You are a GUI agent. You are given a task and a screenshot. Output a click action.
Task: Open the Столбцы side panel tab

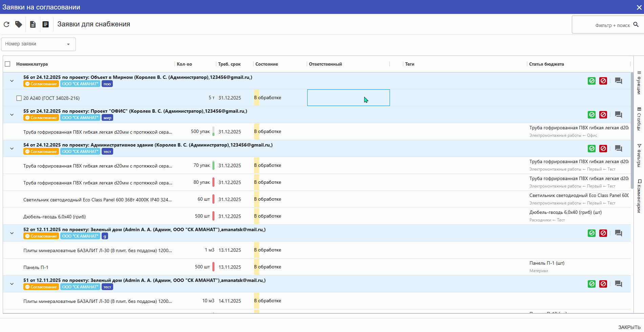639,119
